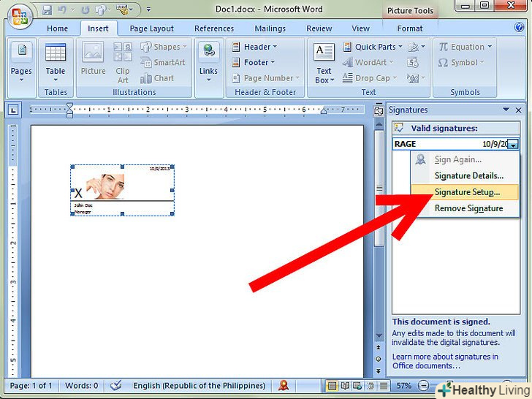Viewport: 532px width, 399px height.
Task: Choose Signature Setup menu entry
Action: point(465,192)
